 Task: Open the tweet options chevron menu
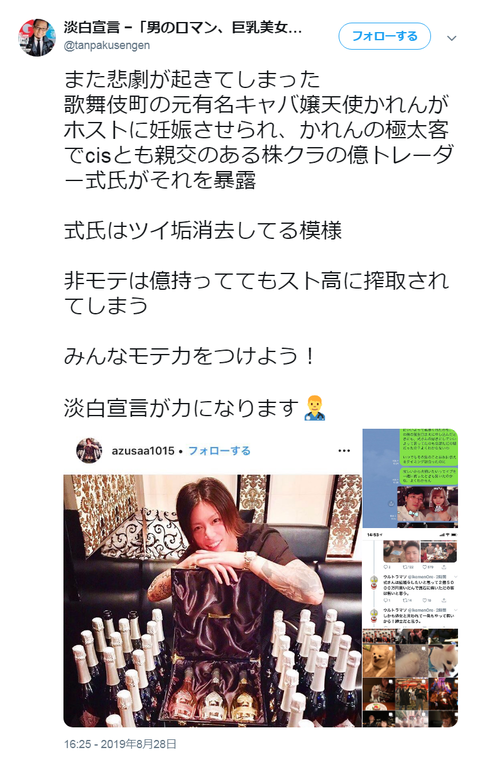click(451, 38)
